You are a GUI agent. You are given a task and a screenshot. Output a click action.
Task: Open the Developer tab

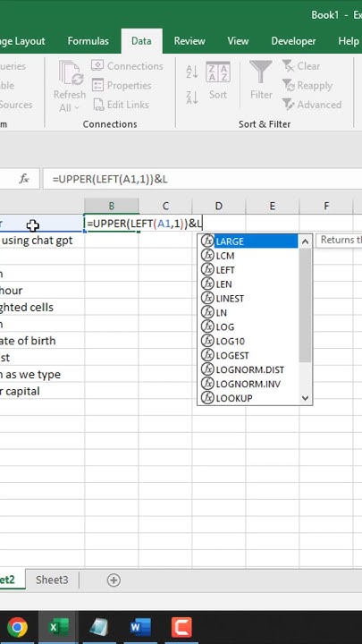coord(293,41)
